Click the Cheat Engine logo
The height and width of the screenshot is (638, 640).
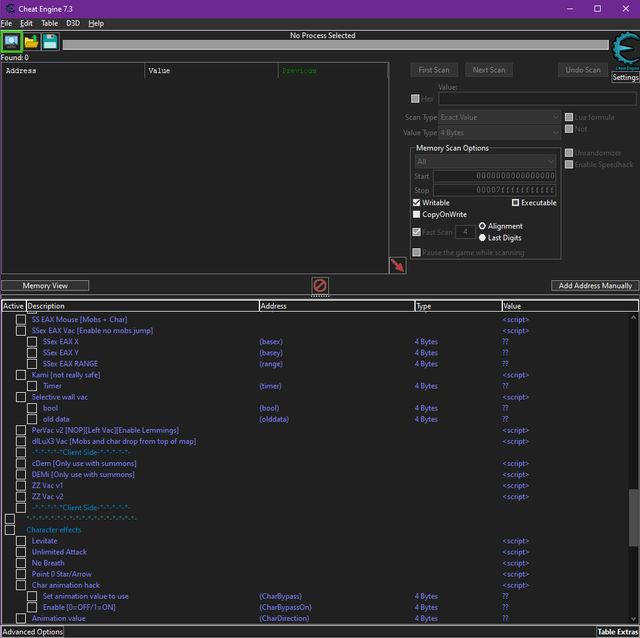[626, 51]
